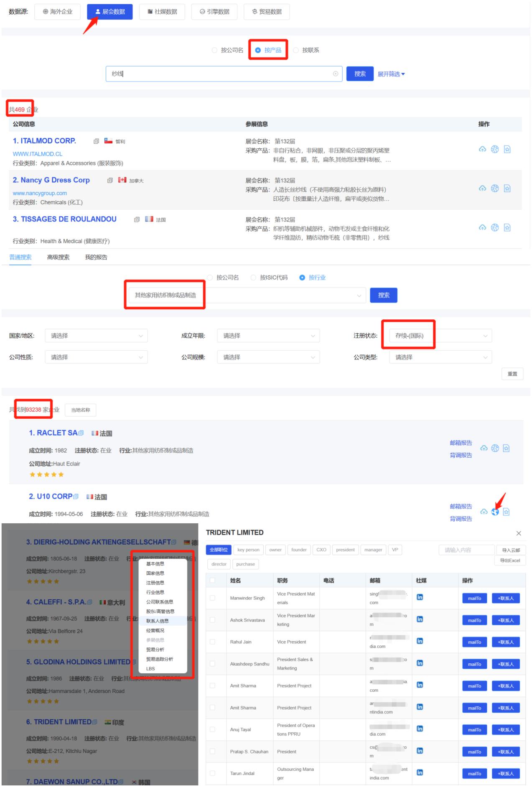The image size is (532, 787).
Task: Open the 国家/地区 dropdown
Action: coord(96,336)
